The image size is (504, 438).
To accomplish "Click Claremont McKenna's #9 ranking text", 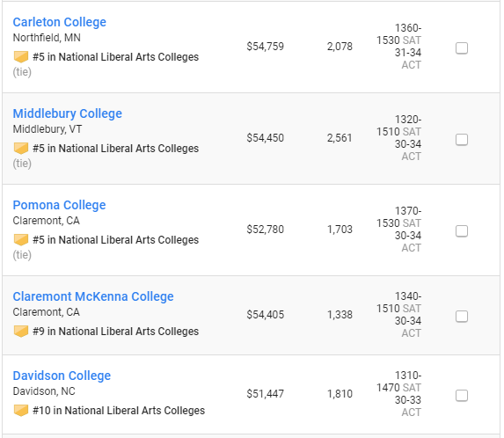I will click(116, 332).
